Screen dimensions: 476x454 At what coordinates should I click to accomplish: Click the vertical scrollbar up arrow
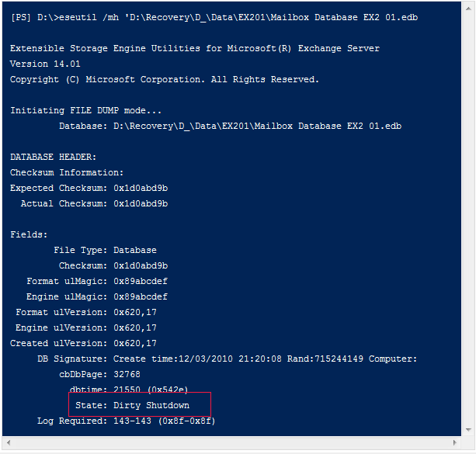coord(468,9)
